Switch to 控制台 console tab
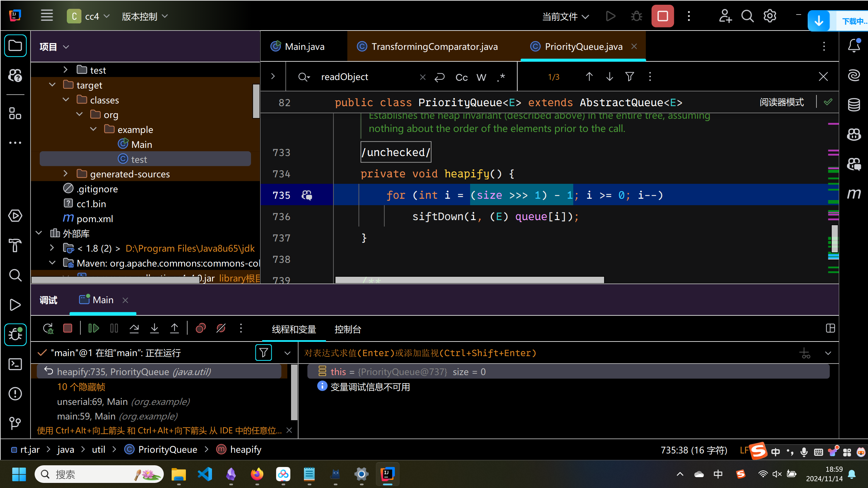 (x=348, y=329)
